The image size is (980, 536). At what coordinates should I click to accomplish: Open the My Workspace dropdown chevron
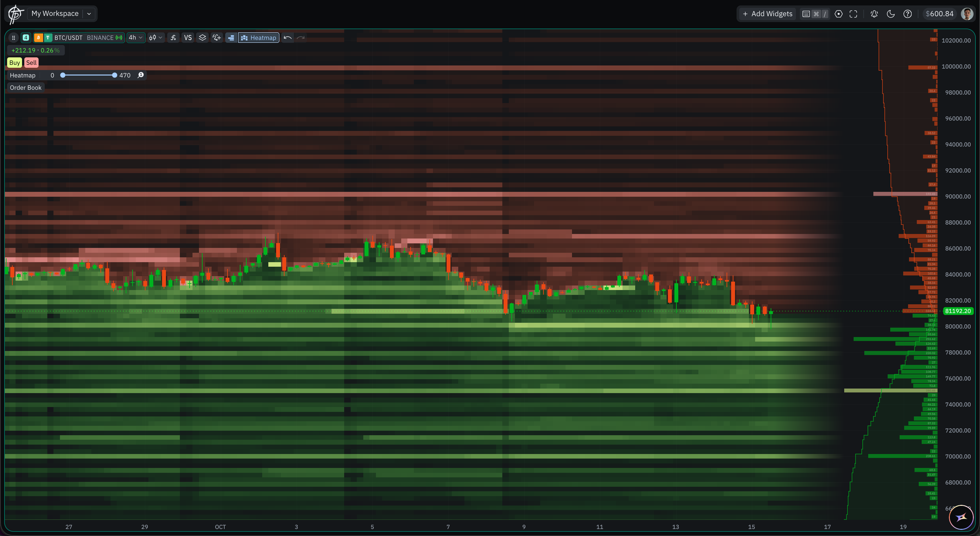(89, 14)
